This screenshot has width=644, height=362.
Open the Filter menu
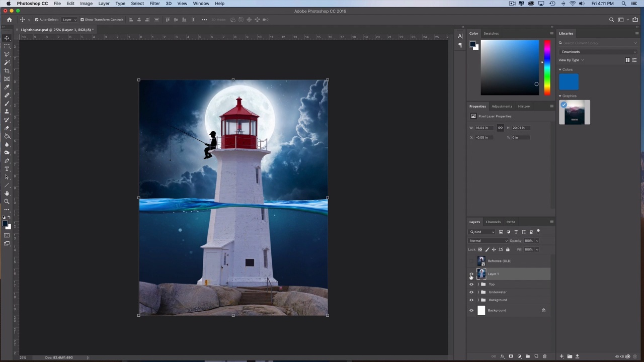click(154, 4)
